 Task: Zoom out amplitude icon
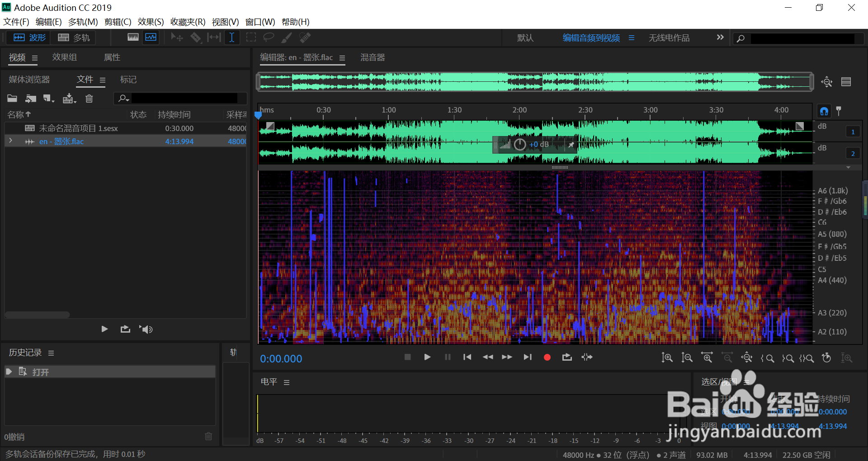click(x=687, y=358)
